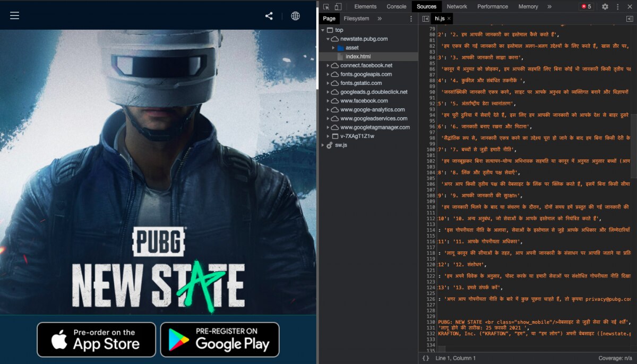The width and height of the screenshot is (637, 364).
Task: Show more DevTools tabs after Memory
Action: pos(549,7)
